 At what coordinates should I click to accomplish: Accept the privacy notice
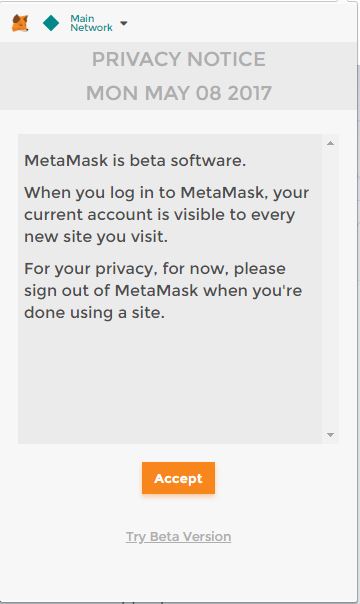point(178,478)
